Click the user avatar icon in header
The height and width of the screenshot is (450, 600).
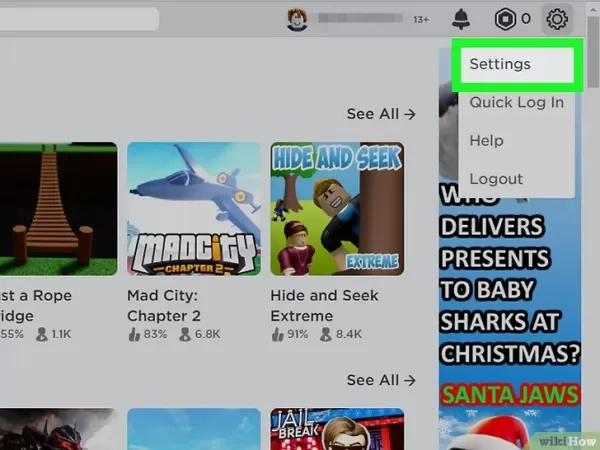(297, 19)
